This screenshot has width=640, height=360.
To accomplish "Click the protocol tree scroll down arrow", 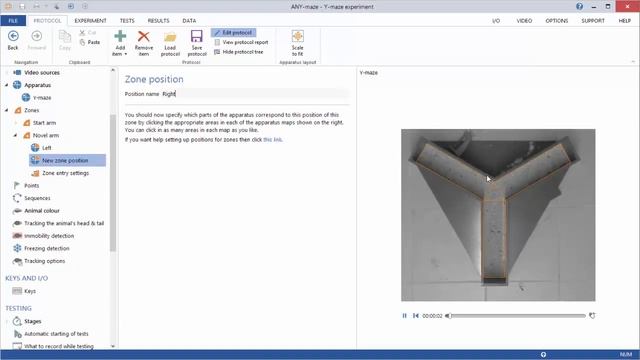I will tap(113, 346).
